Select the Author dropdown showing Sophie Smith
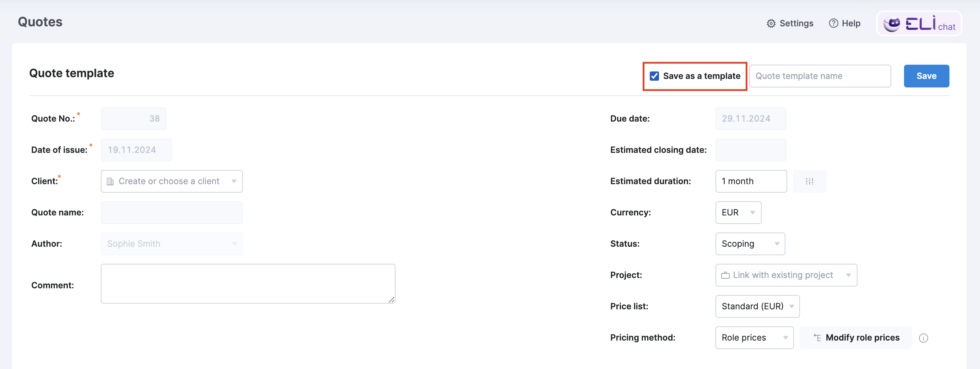The height and width of the screenshot is (369, 980). (171, 244)
